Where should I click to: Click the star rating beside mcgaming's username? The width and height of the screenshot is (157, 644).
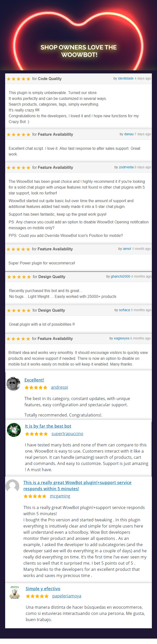[35, 496]
